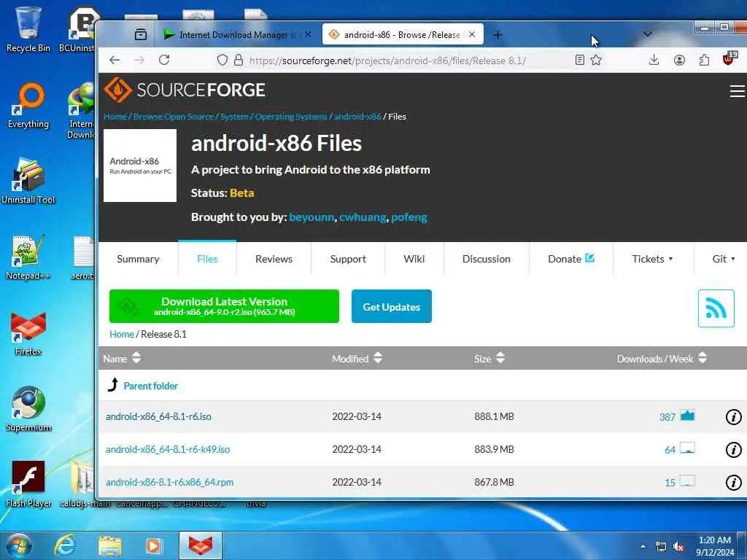View info for android-x86_64-8.1-r6-k49.iso
Screen dimensions: 747x560
[733, 449]
